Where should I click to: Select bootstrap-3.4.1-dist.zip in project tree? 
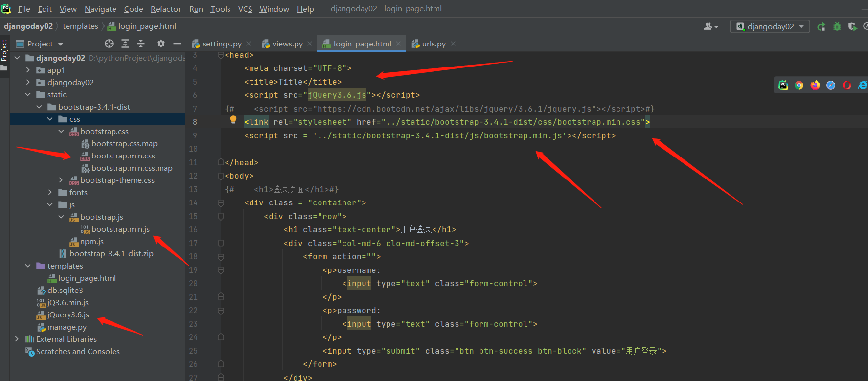pos(112,253)
